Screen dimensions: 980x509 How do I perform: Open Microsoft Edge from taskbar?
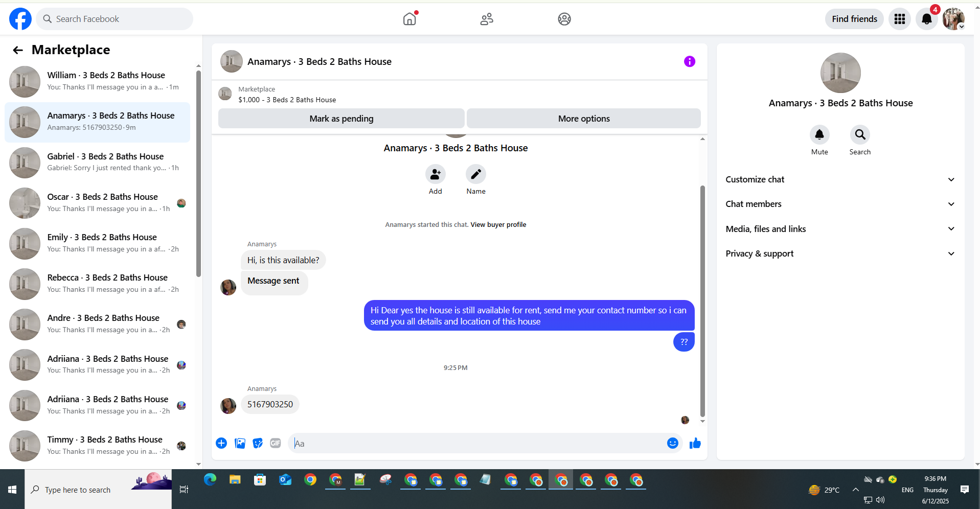pyautogui.click(x=210, y=480)
